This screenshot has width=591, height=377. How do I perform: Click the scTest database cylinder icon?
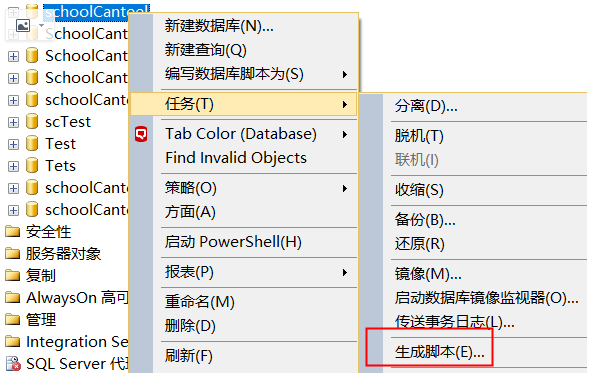tap(32, 122)
